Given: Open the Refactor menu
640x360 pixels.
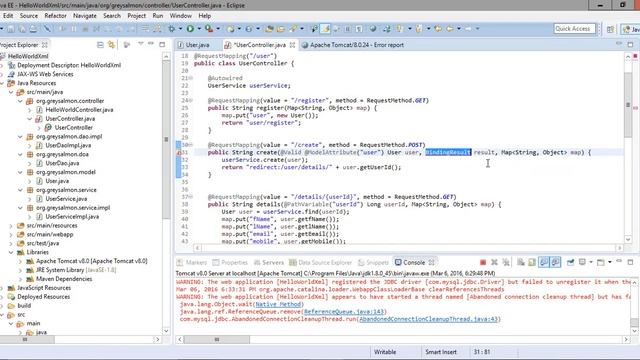Looking at the screenshot, I should pyautogui.click(x=55, y=16).
